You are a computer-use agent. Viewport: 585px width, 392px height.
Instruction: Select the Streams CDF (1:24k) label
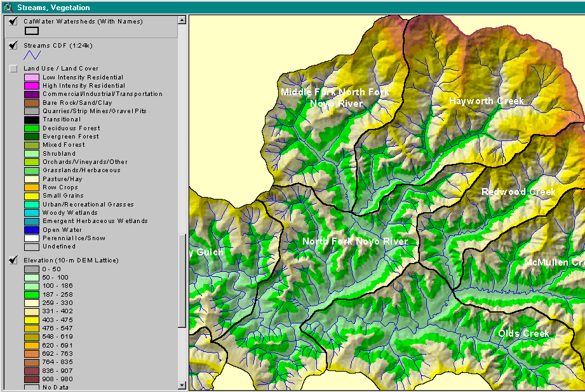click(x=58, y=46)
